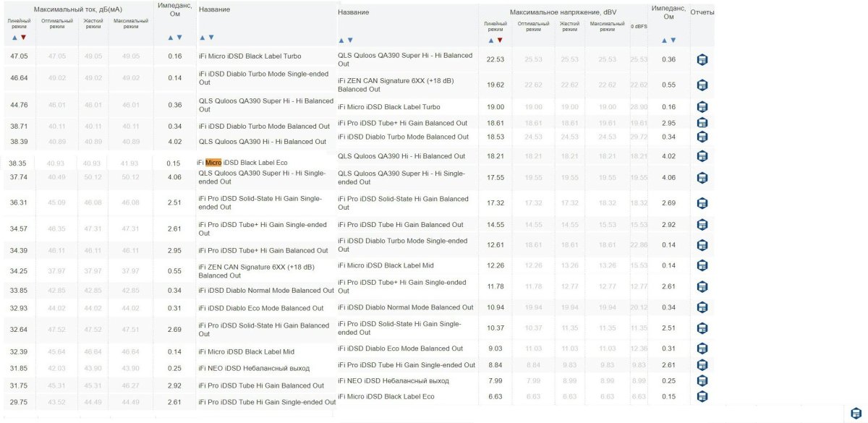The height and width of the screenshot is (423, 868).
Task: Open report icon in the 17.55 dBV row
Action: click(x=702, y=178)
